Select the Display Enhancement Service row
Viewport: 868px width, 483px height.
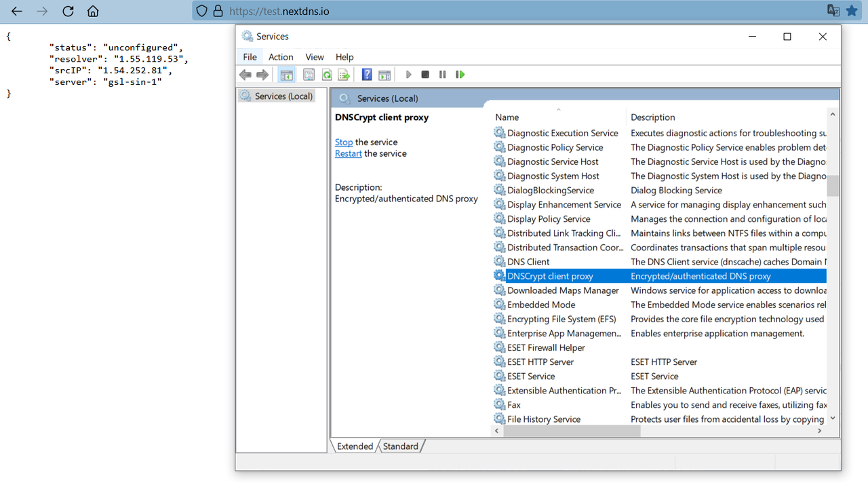[659, 205]
